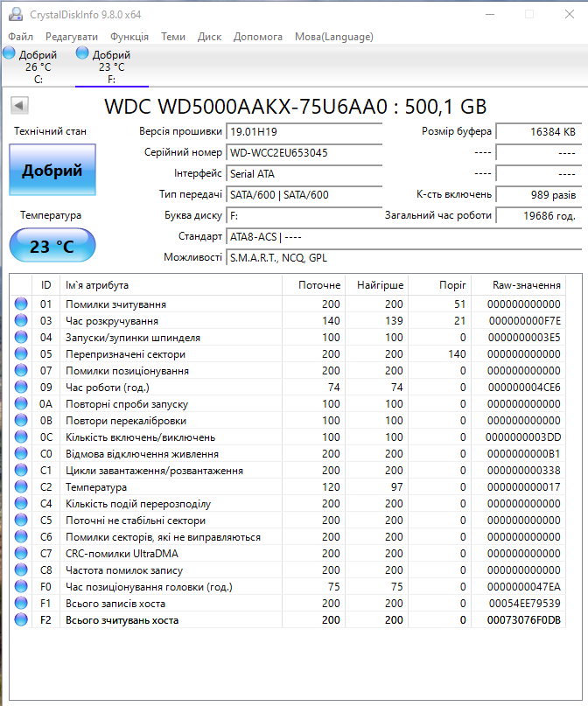Open the Функція menu
588x706 pixels.
(x=129, y=37)
